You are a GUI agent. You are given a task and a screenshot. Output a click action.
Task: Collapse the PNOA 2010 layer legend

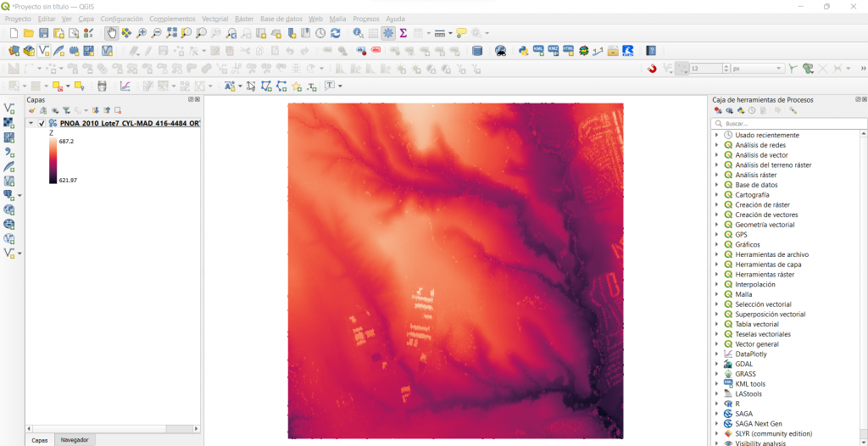pos(31,123)
